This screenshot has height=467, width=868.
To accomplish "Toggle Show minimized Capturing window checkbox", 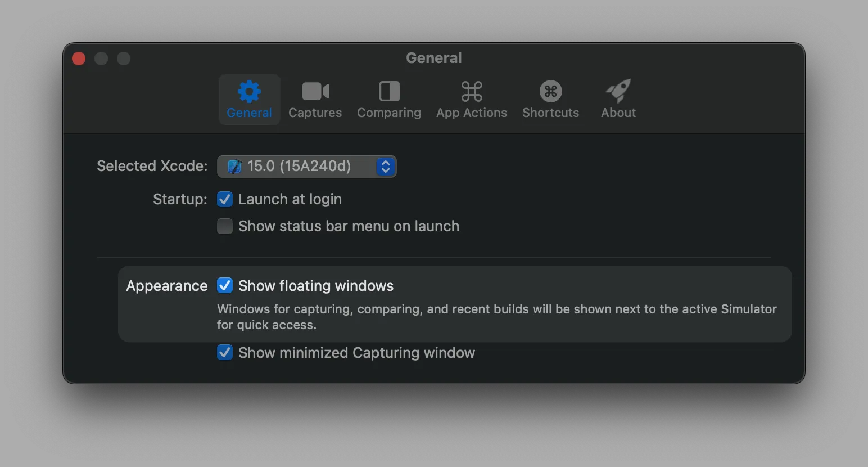I will (225, 353).
